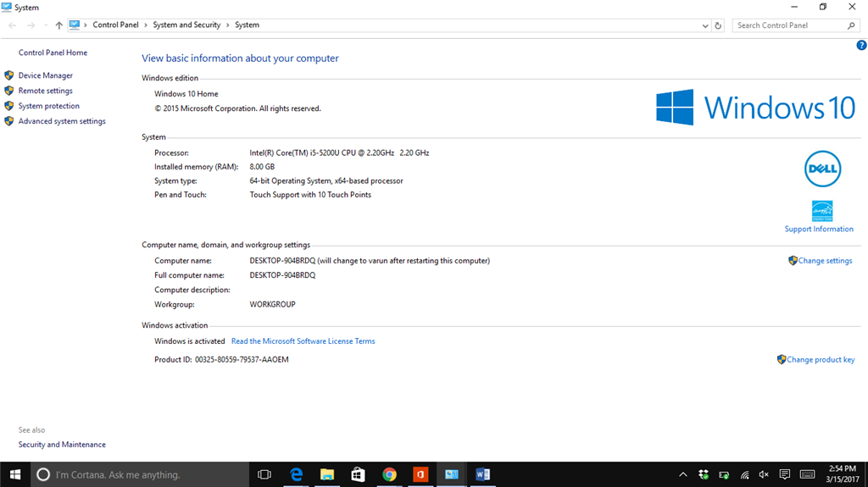The height and width of the screenshot is (487, 868).
Task: Click the muted volume icon
Action: coord(764,474)
